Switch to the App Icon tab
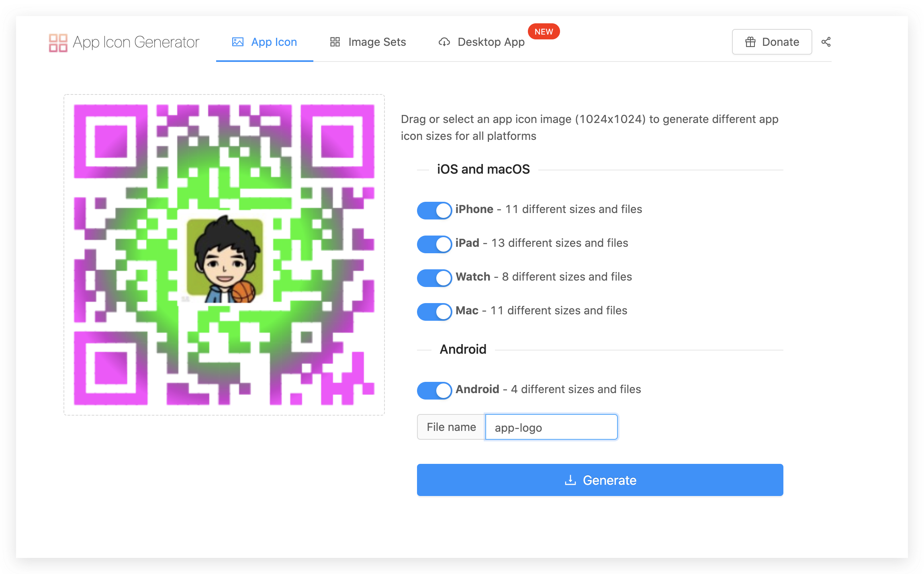Screen dimensions: 924x574 click(265, 42)
